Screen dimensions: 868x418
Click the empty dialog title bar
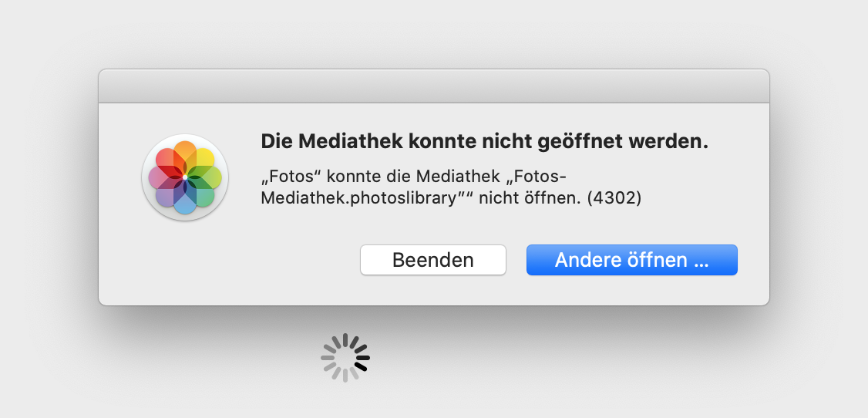coord(433,86)
